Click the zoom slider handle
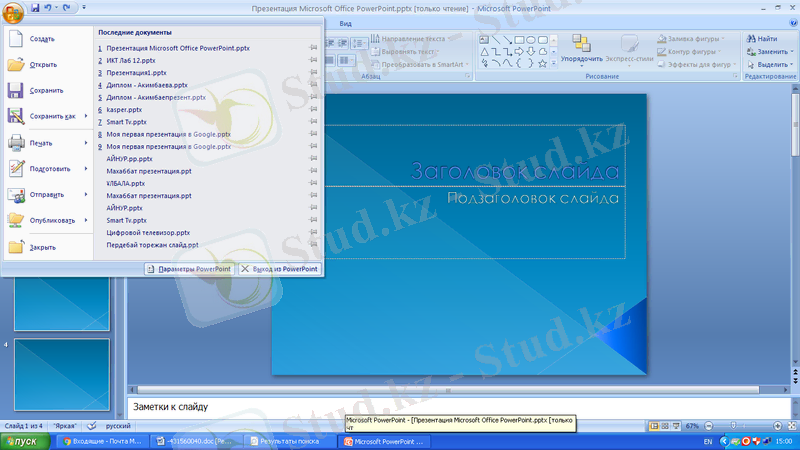The height and width of the screenshot is (450, 800). pos(734,426)
